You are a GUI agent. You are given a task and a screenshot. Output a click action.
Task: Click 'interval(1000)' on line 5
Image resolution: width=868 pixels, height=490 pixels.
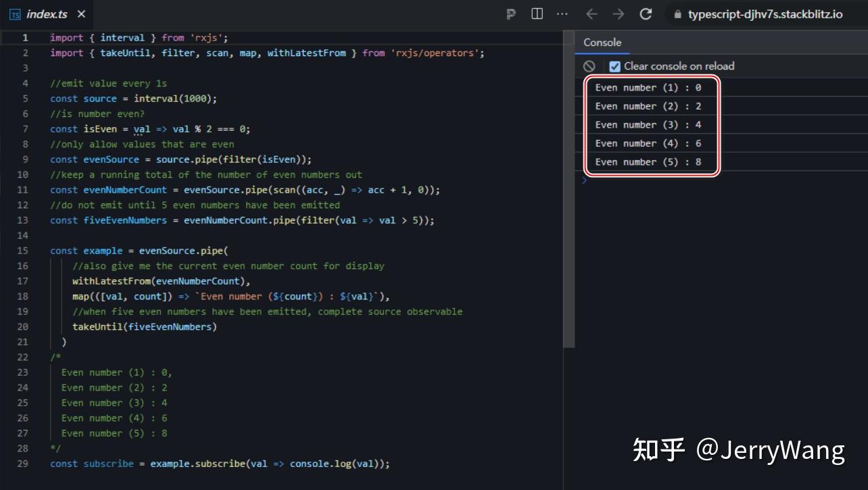[173, 99]
